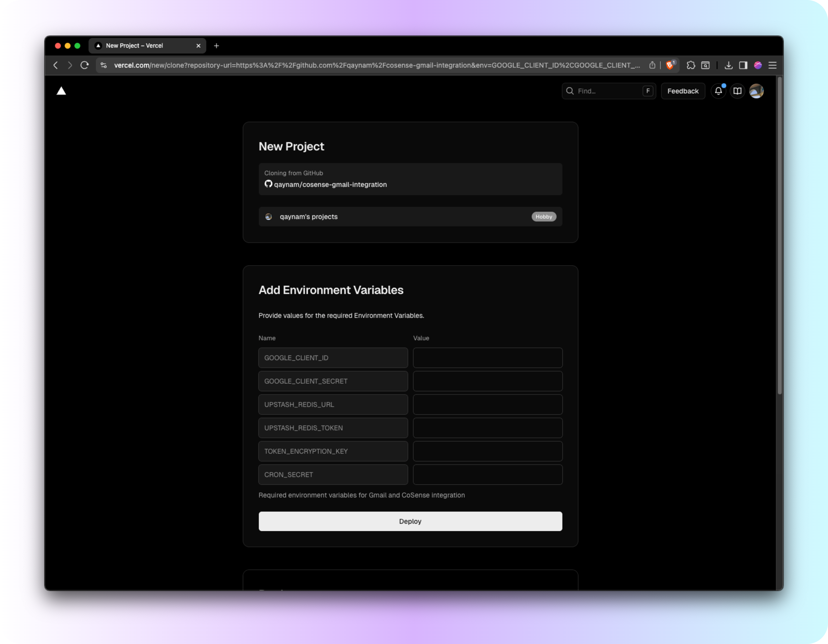
Task: Click the Required environment variables note
Action: [362, 495]
